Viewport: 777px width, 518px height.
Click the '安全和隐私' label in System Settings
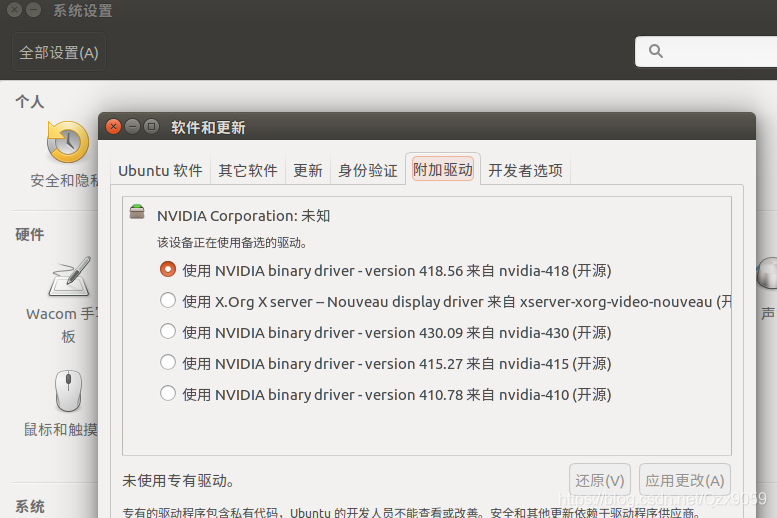click(x=64, y=180)
